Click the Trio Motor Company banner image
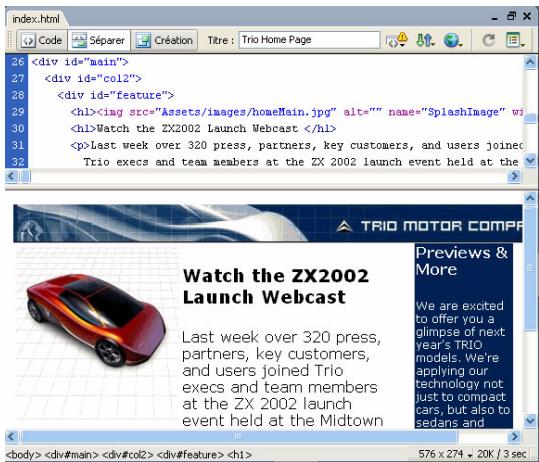 click(x=268, y=223)
